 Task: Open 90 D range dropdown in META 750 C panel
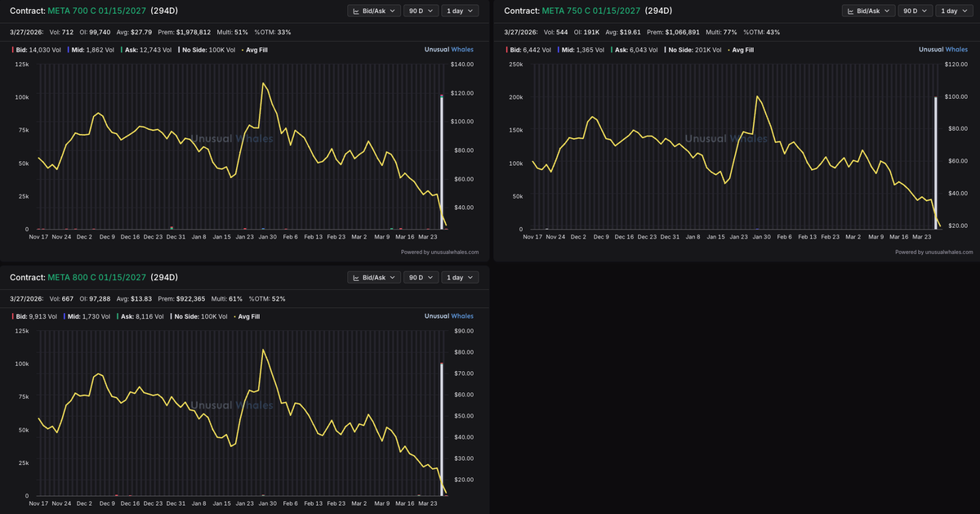point(915,11)
